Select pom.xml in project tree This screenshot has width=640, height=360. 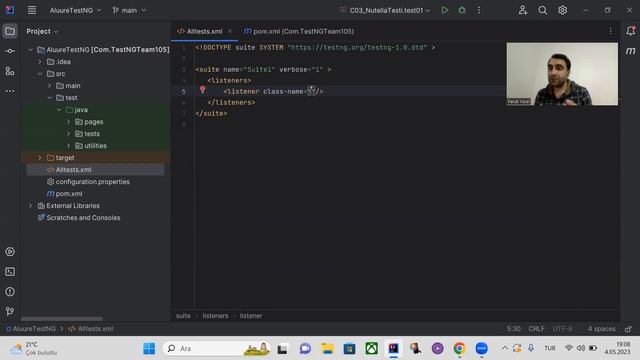[69, 194]
